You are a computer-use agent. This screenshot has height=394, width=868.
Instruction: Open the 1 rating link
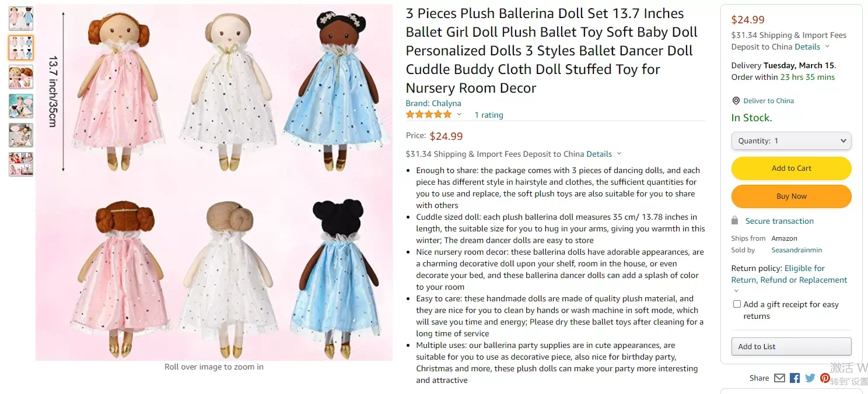point(489,115)
